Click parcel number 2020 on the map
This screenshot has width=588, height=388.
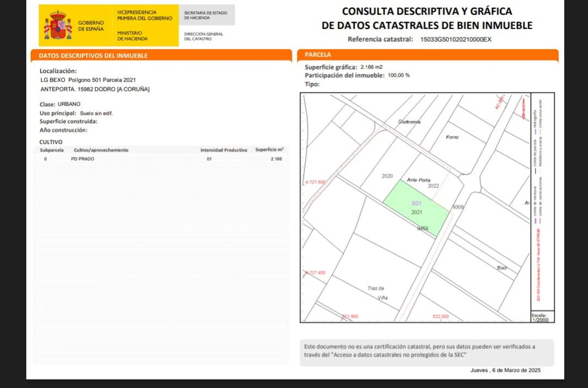[x=387, y=176]
